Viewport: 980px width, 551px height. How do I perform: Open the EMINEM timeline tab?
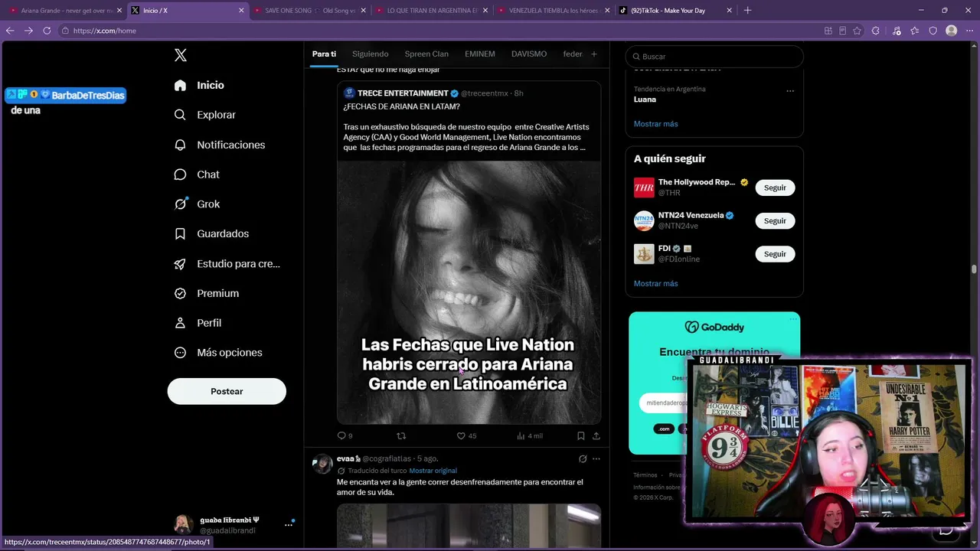pos(480,54)
